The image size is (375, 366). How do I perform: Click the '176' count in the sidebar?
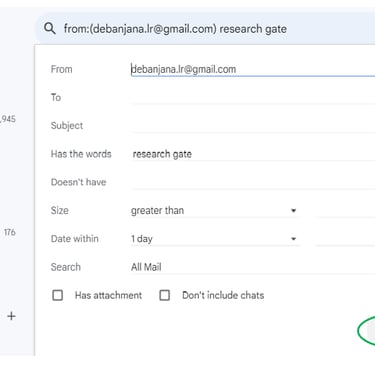point(10,232)
